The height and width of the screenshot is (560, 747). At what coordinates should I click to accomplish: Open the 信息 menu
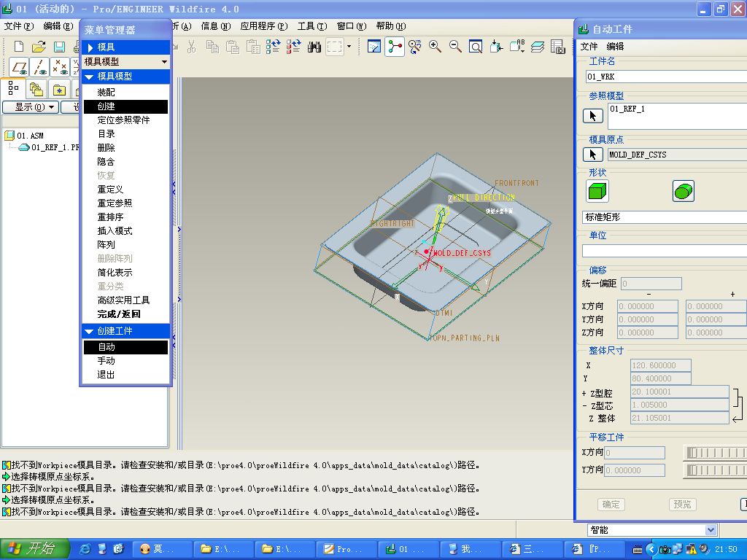point(216,26)
